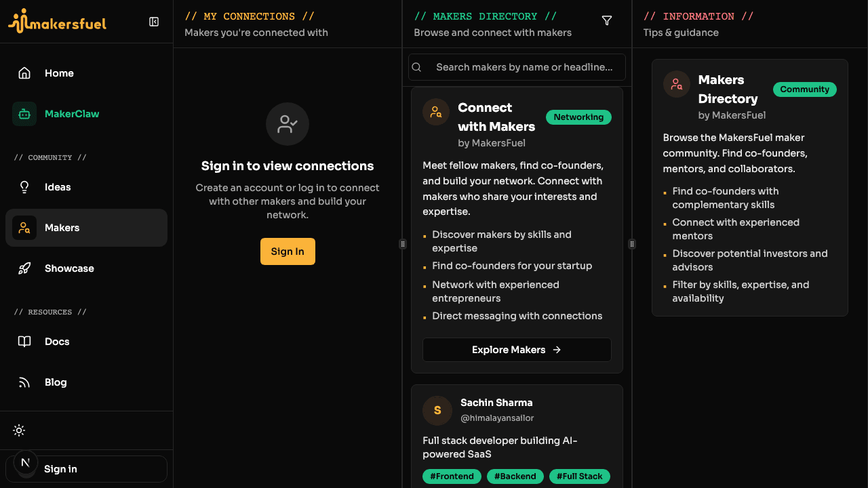868x488 pixels.
Task: Click the "Makers Directory" info card title
Action: (x=728, y=89)
